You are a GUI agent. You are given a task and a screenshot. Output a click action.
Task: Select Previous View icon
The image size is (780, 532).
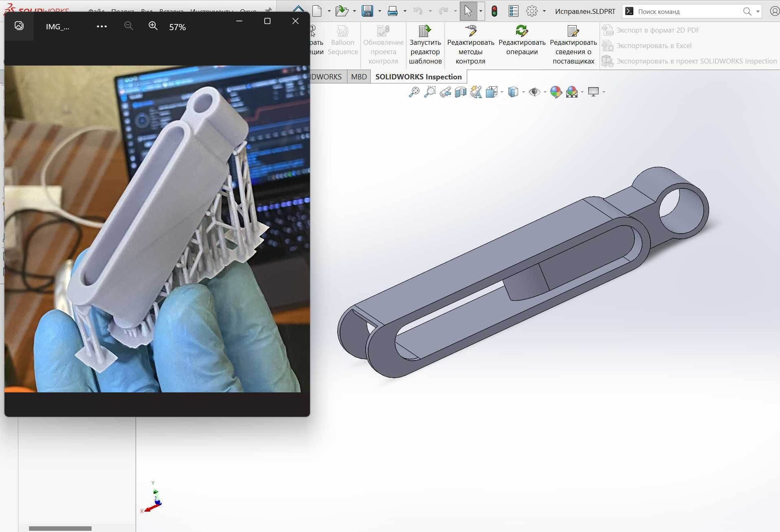tap(445, 92)
